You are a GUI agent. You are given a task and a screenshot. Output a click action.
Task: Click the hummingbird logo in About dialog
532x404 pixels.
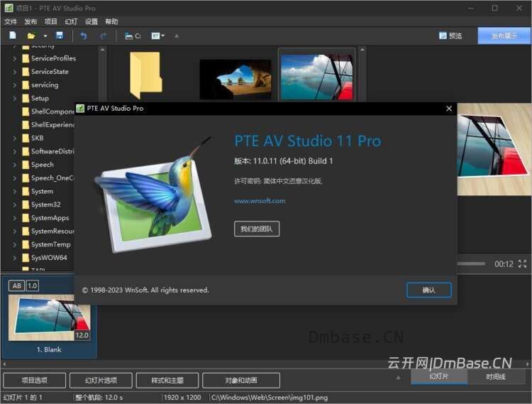tap(154, 195)
